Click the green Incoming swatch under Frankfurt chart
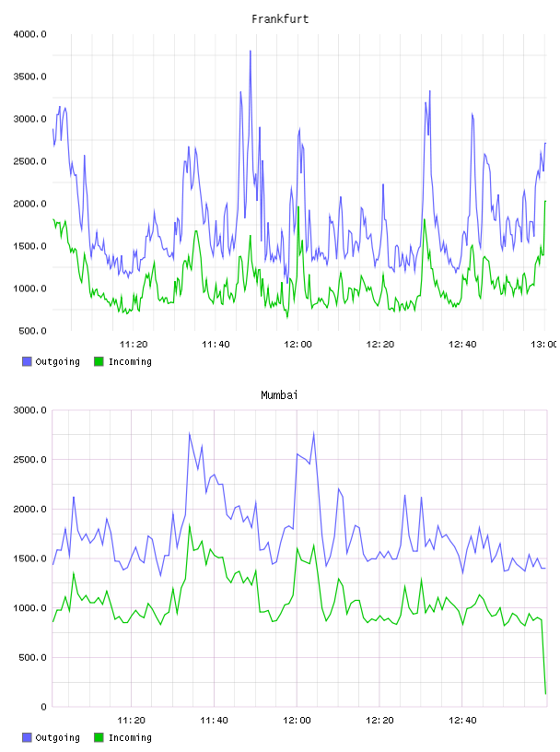 click(99, 361)
